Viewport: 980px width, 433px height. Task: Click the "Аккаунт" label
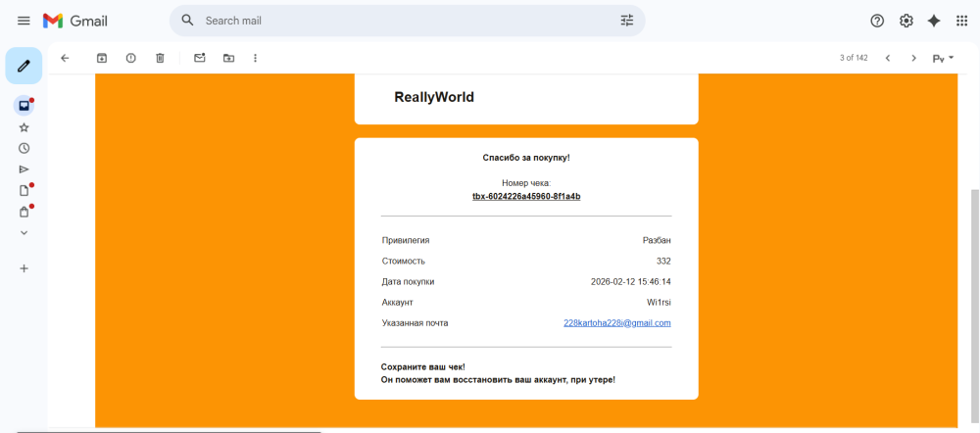[x=397, y=303]
